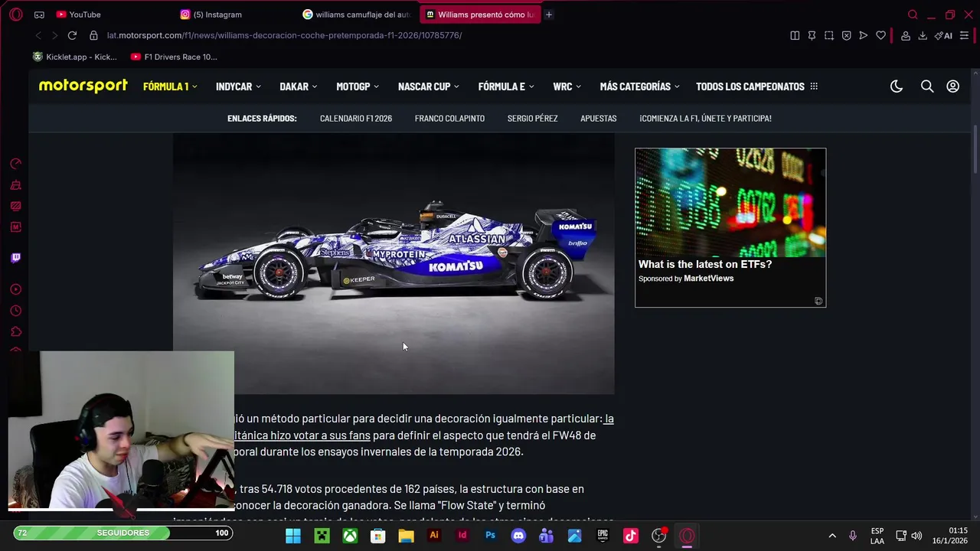Open APUESTAS quick link
Image resolution: width=980 pixels, height=551 pixels.
point(598,119)
